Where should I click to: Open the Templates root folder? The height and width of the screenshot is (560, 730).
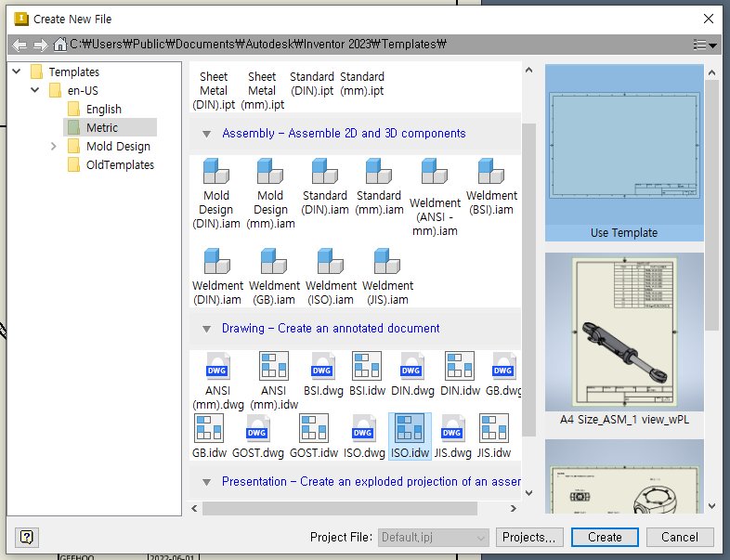(x=65, y=72)
